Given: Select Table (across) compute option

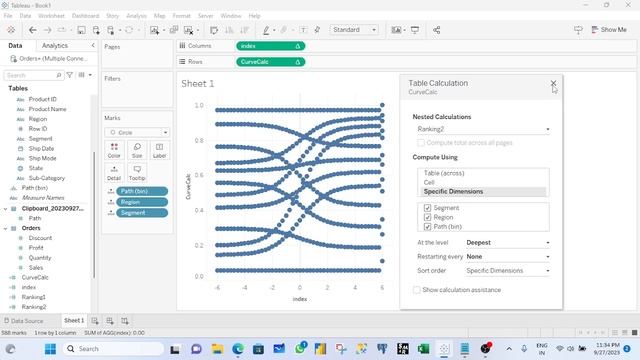Looking at the screenshot, I should tap(444, 173).
